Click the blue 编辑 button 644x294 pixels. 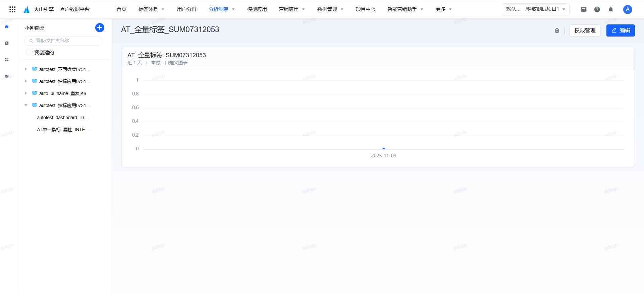click(621, 30)
